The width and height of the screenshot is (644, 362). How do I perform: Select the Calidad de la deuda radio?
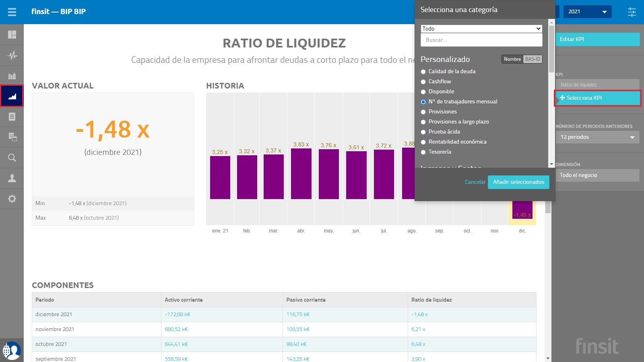423,72
